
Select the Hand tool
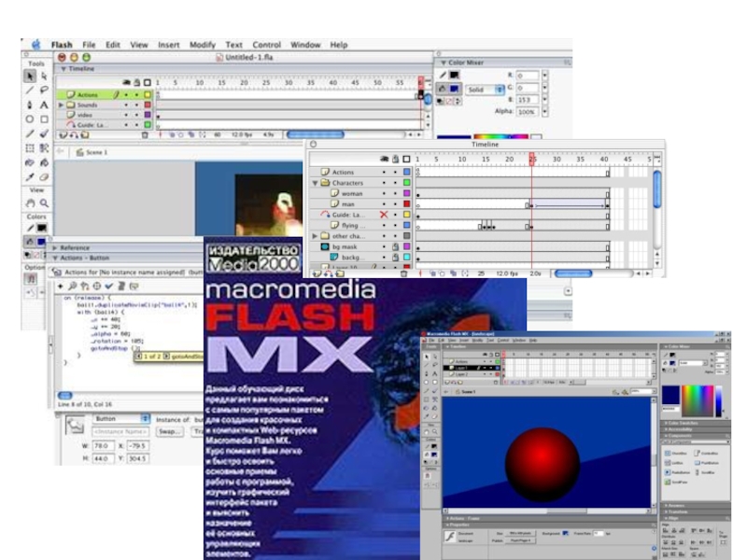pyautogui.click(x=30, y=203)
